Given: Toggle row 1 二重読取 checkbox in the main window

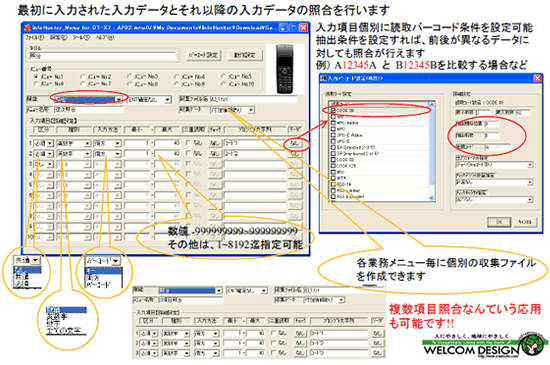Looking at the screenshot, I should tap(188, 143).
